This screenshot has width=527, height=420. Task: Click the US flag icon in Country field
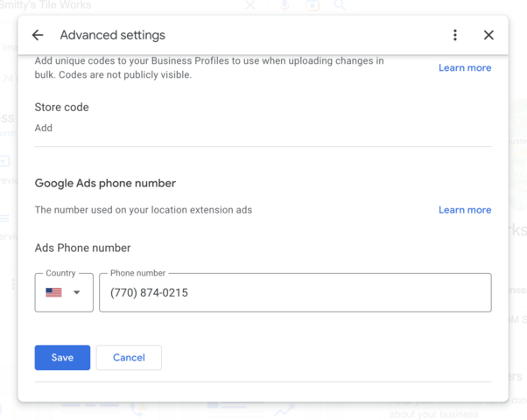[x=53, y=292]
